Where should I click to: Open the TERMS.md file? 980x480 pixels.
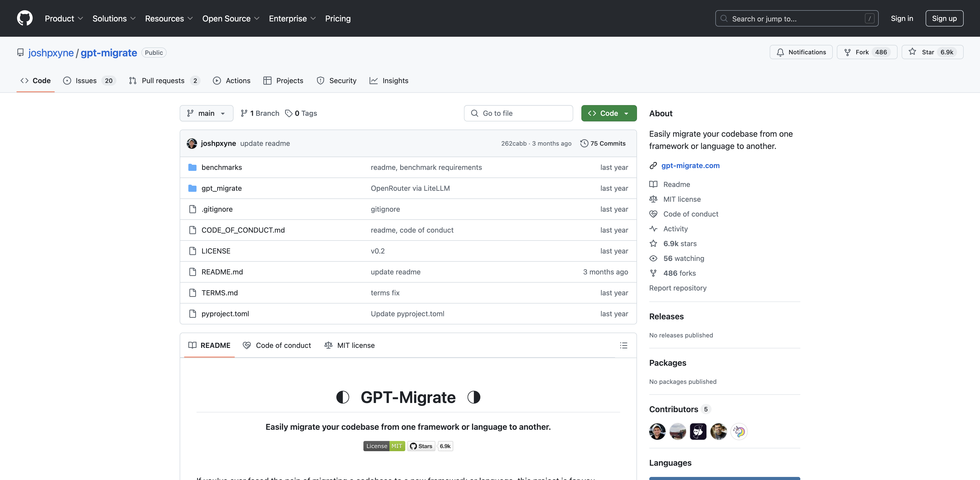click(219, 293)
